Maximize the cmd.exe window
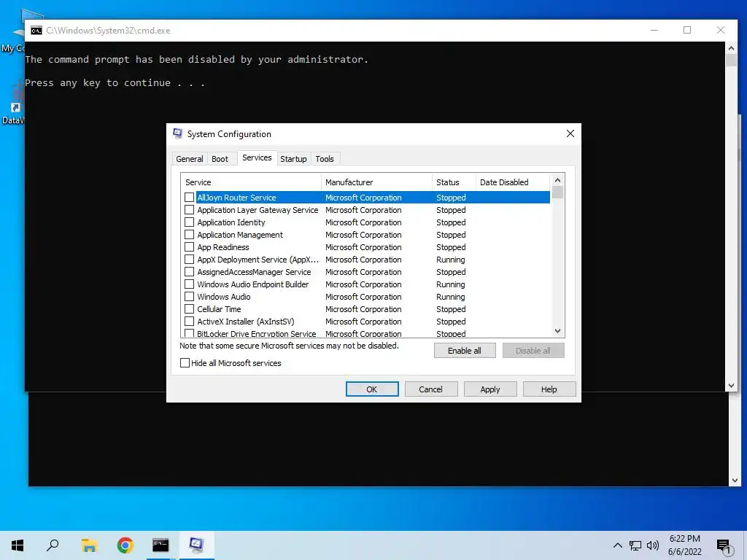Image resolution: width=747 pixels, height=560 pixels. pyautogui.click(x=687, y=30)
